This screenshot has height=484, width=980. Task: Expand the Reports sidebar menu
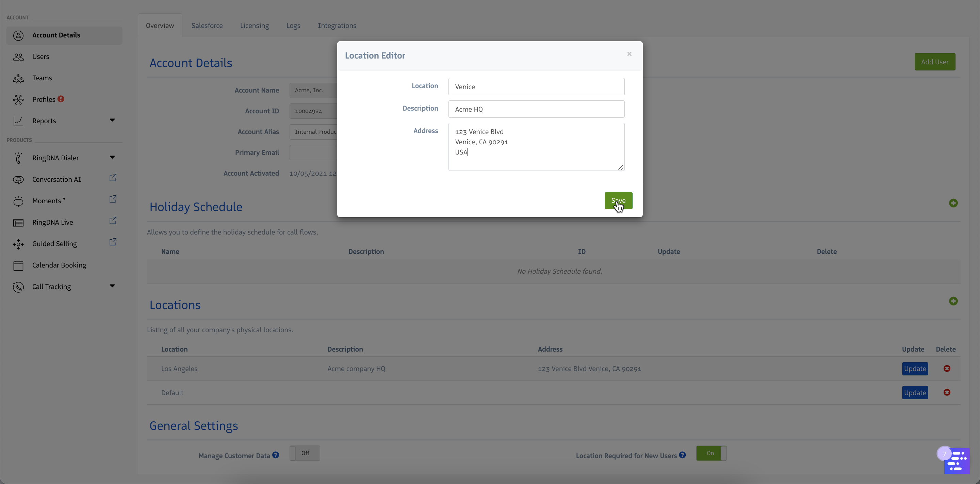(x=112, y=120)
